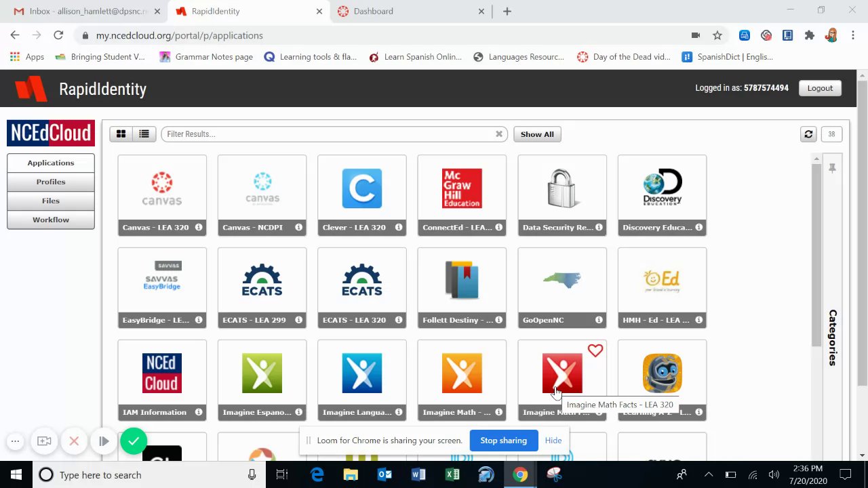
Task: Open the Profiles section
Action: click(51, 182)
